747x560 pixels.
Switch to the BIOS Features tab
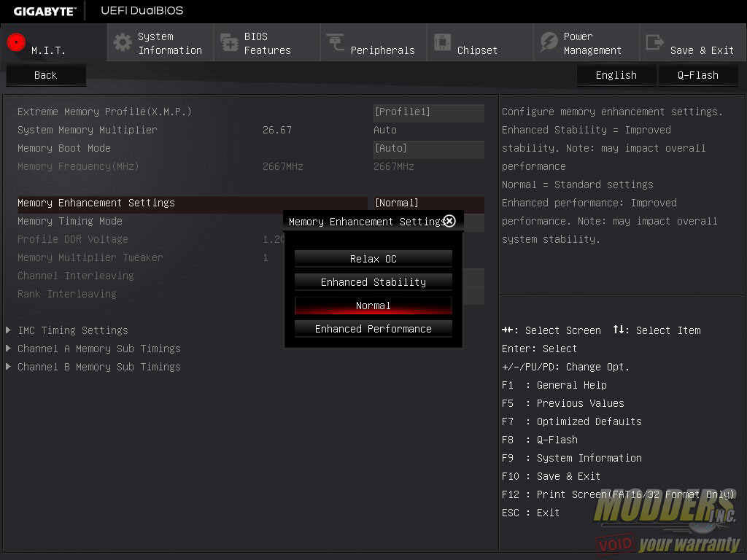267,43
